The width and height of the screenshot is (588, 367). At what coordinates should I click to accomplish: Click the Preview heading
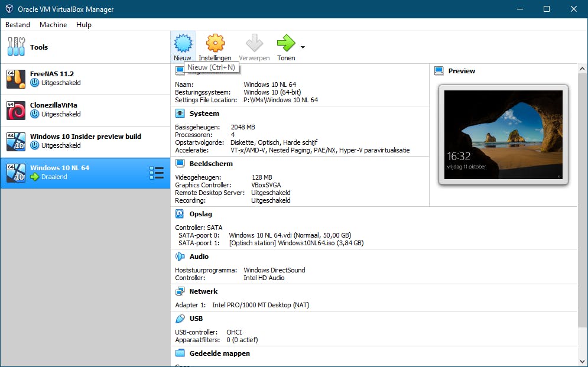[x=462, y=71]
